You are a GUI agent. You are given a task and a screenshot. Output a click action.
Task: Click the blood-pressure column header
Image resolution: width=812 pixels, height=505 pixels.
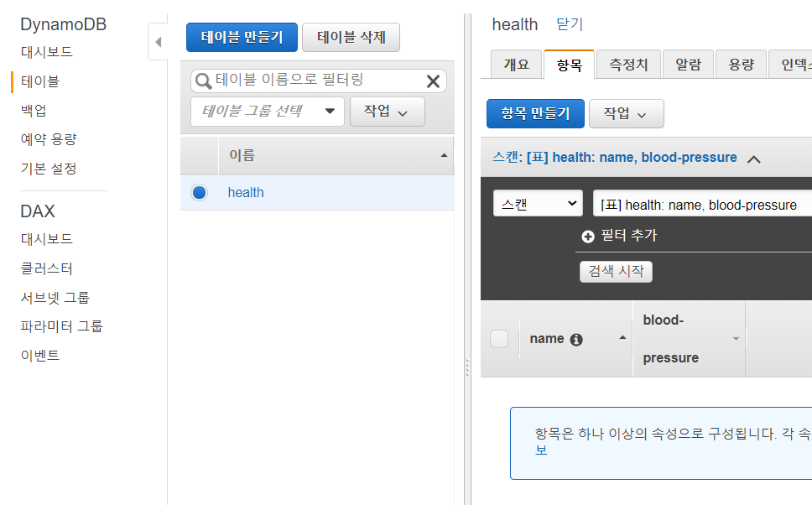point(689,339)
